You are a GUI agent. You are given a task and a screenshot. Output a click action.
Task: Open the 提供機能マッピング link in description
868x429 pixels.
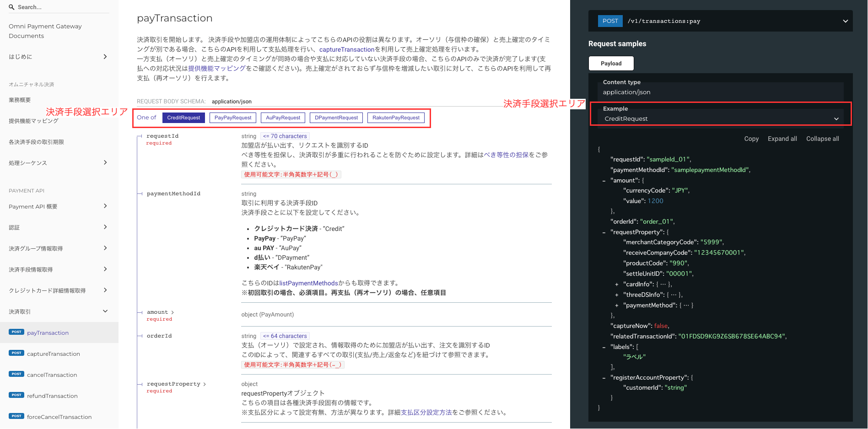click(217, 69)
